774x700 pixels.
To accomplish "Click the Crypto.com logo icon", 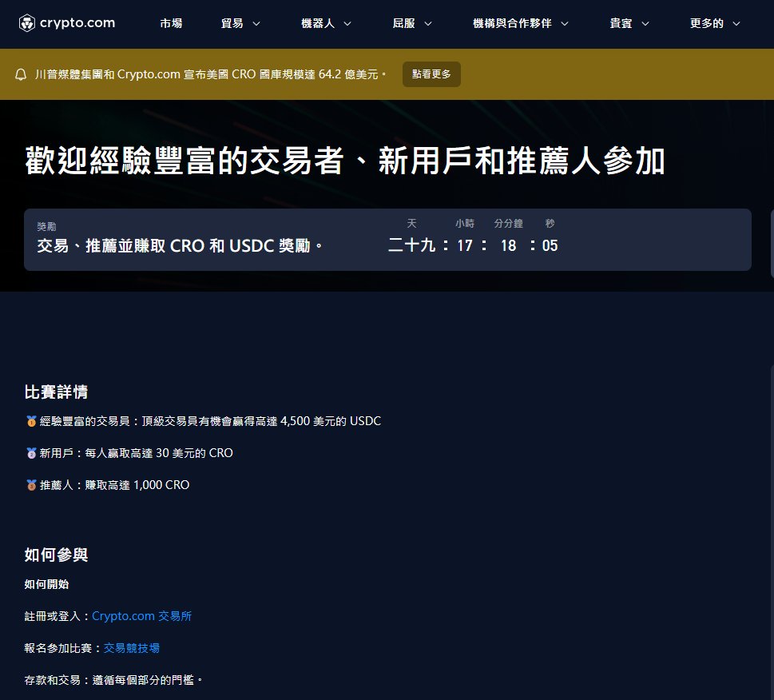I will point(27,23).
